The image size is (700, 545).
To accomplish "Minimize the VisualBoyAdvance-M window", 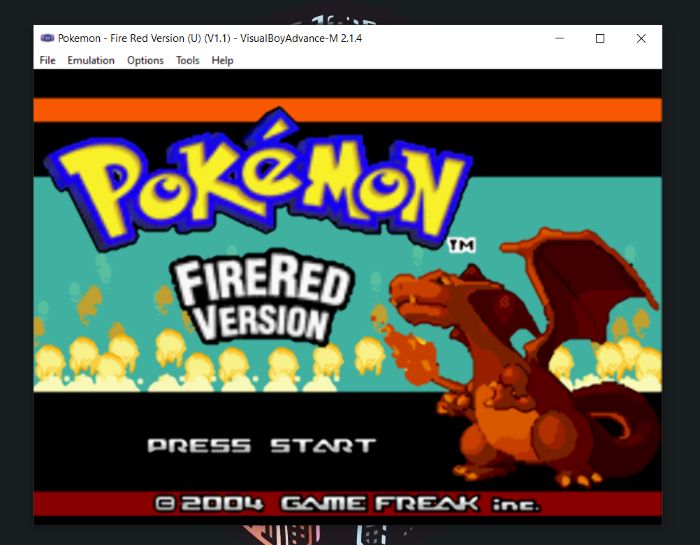I will coord(559,38).
